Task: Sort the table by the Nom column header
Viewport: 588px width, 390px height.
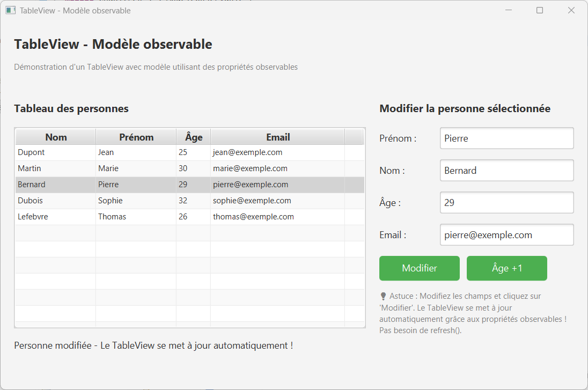Action: click(x=55, y=136)
